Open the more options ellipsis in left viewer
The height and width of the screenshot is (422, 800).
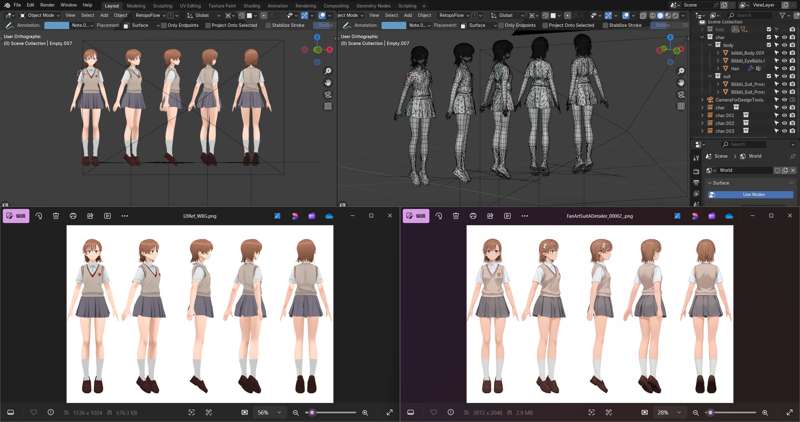tap(124, 216)
